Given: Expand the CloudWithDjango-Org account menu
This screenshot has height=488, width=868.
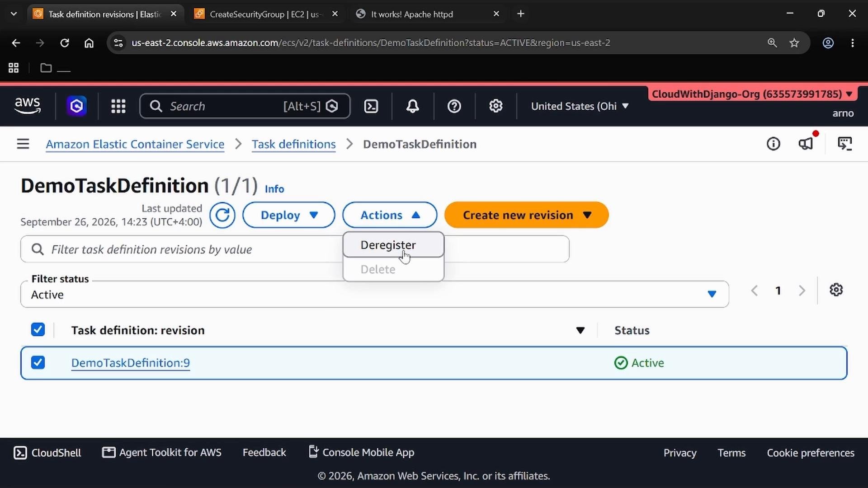Looking at the screenshot, I should [x=752, y=94].
